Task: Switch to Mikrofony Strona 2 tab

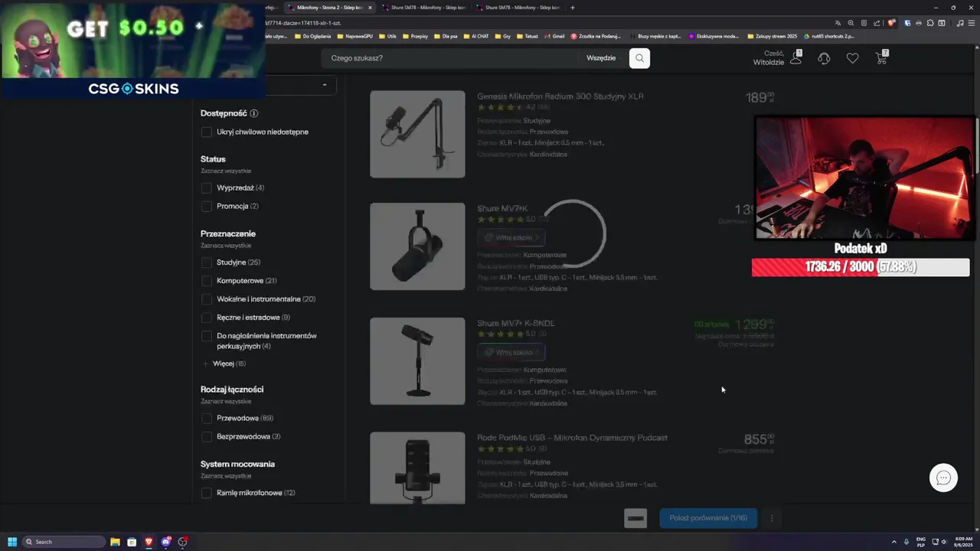Action: 329,8
